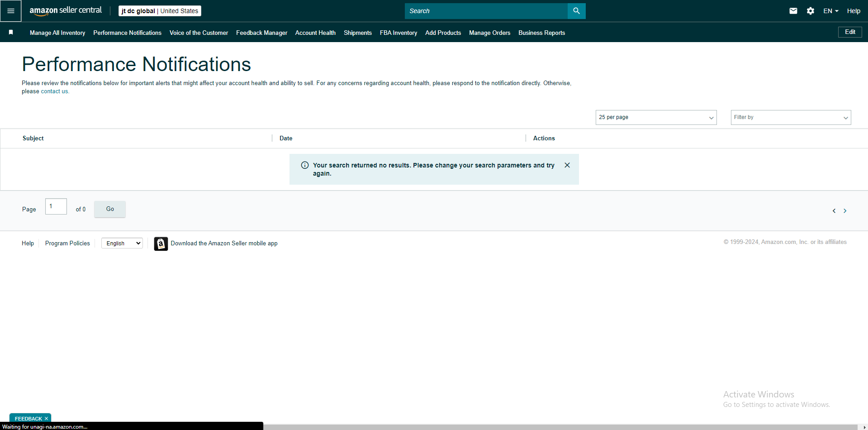The height and width of the screenshot is (430, 868).
Task: Click Download the Amazon Seller mobile app
Action: point(224,244)
